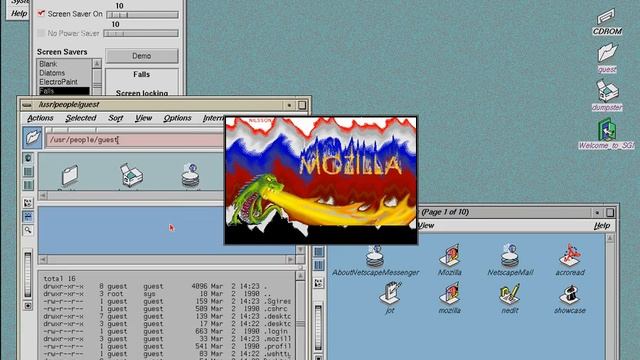Open the Help menu in Icon Catalog window
This screenshot has height=360, width=640.
[602, 226]
